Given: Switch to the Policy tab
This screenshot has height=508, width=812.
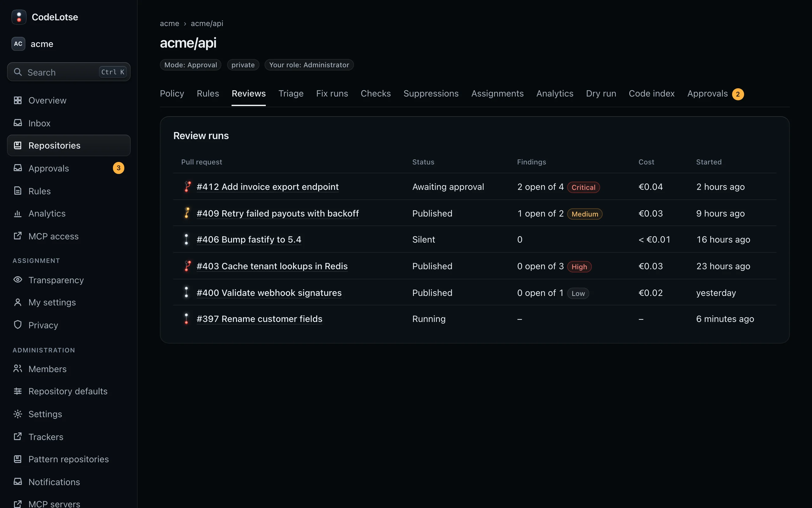Looking at the screenshot, I should [x=172, y=93].
